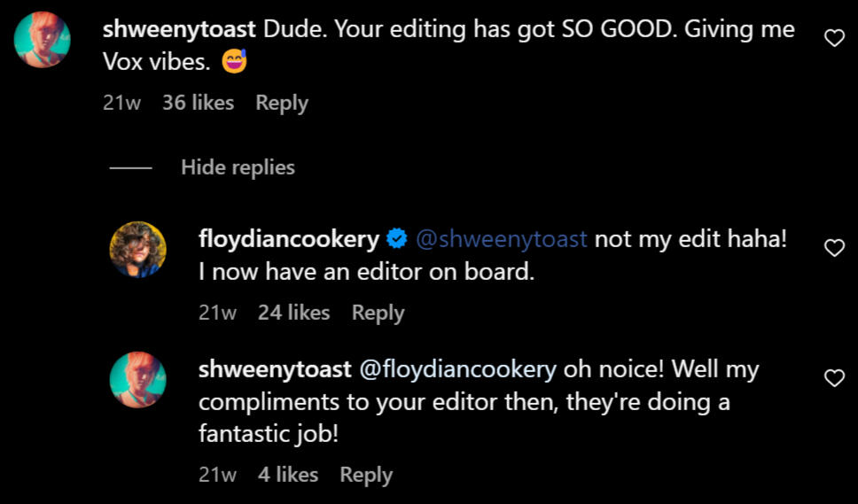Reply to floydiancookery's editor comment
The image size is (858, 504).
378,313
